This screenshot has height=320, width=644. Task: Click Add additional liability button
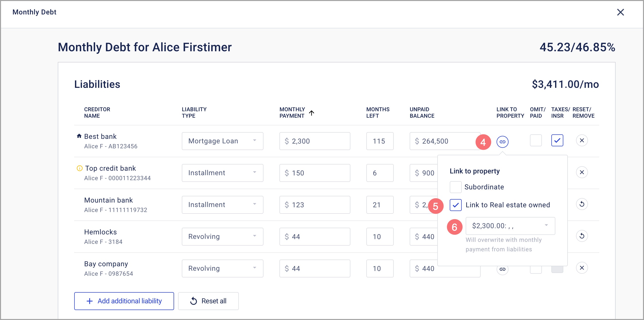[x=124, y=301]
